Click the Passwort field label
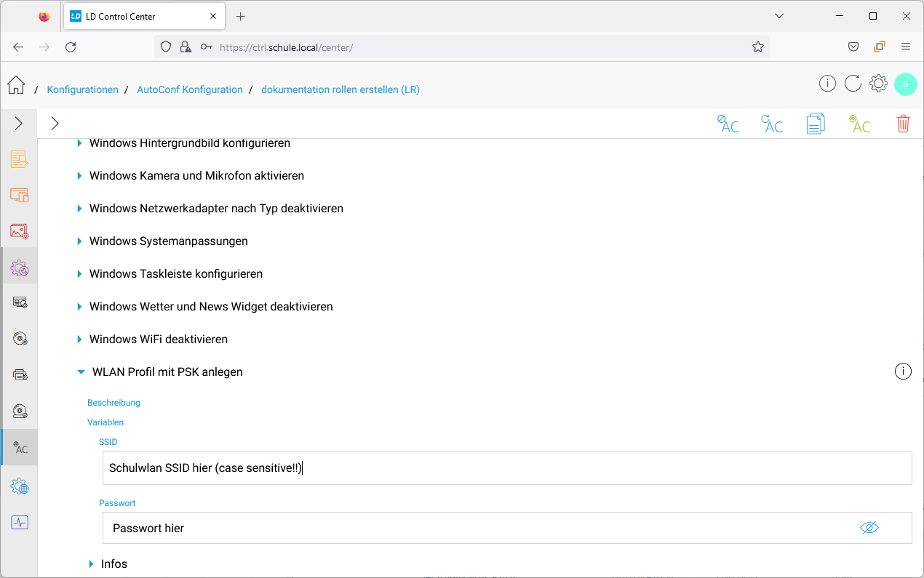The image size is (924, 578). [117, 503]
